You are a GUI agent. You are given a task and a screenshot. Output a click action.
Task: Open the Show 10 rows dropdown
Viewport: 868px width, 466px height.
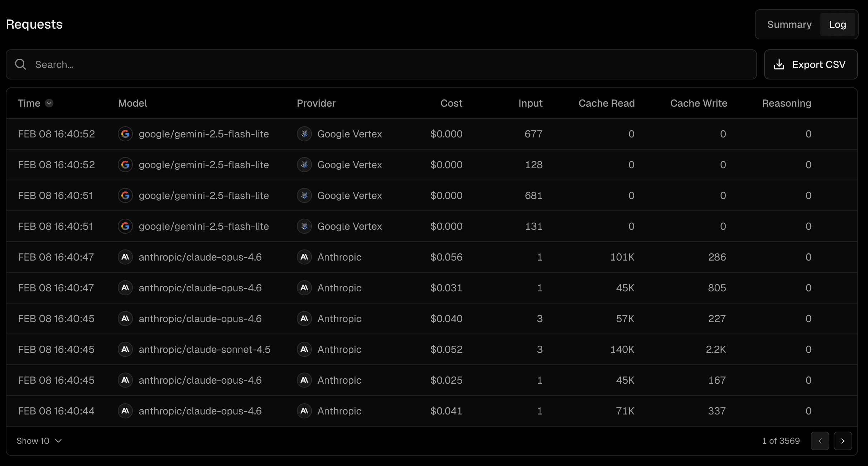(39, 441)
